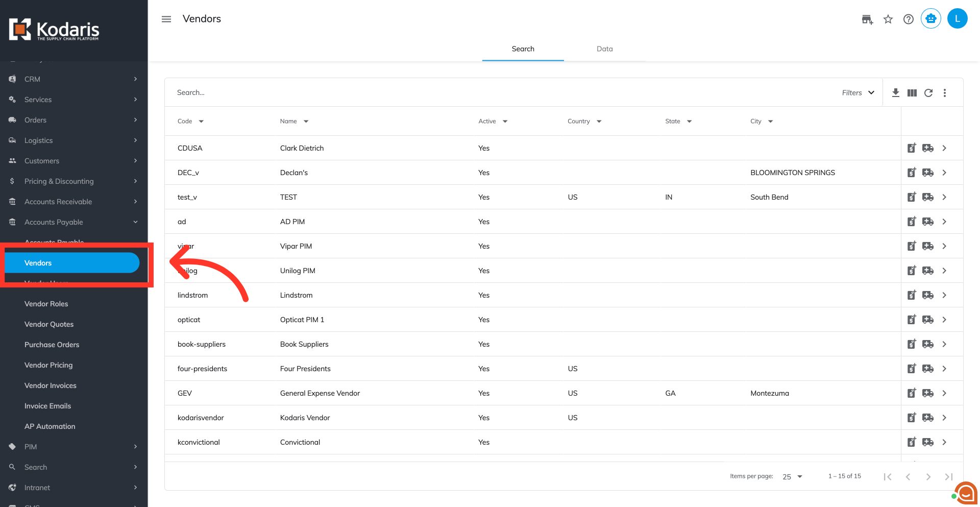Go to the last page of results
The height and width of the screenshot is (507, 980).
pyautogui.click(x=949, y=477)
